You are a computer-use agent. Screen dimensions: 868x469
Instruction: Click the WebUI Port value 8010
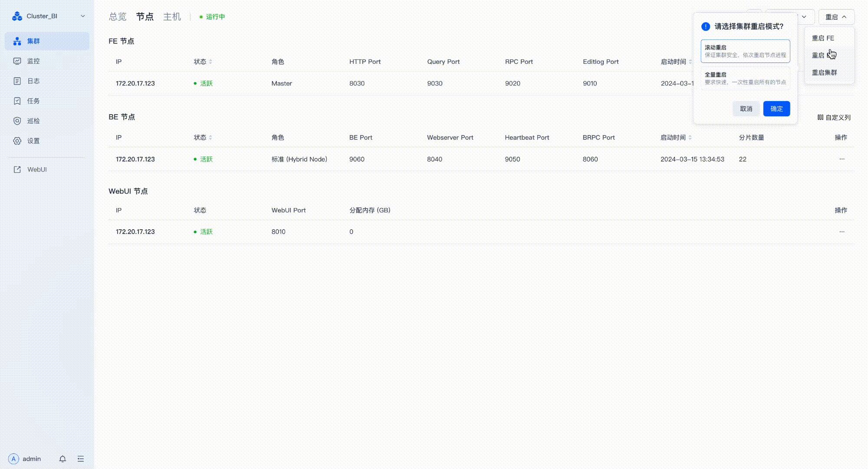[279, 232]
